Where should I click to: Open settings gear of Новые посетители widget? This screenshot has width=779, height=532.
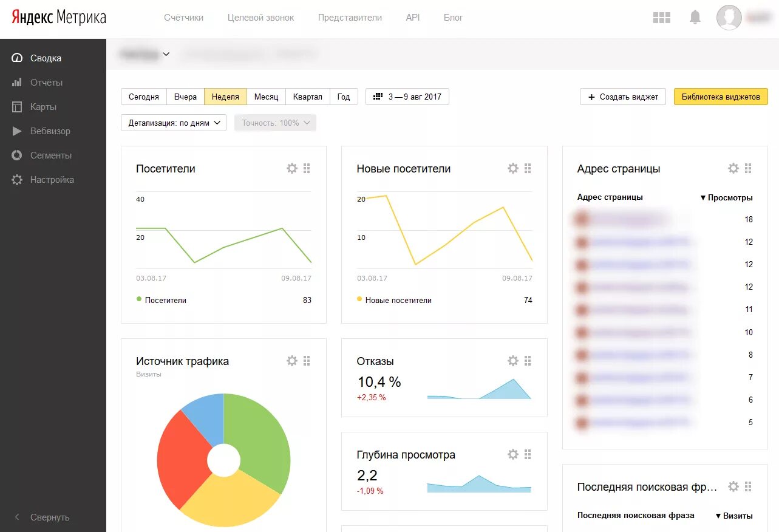coord(513,168)
